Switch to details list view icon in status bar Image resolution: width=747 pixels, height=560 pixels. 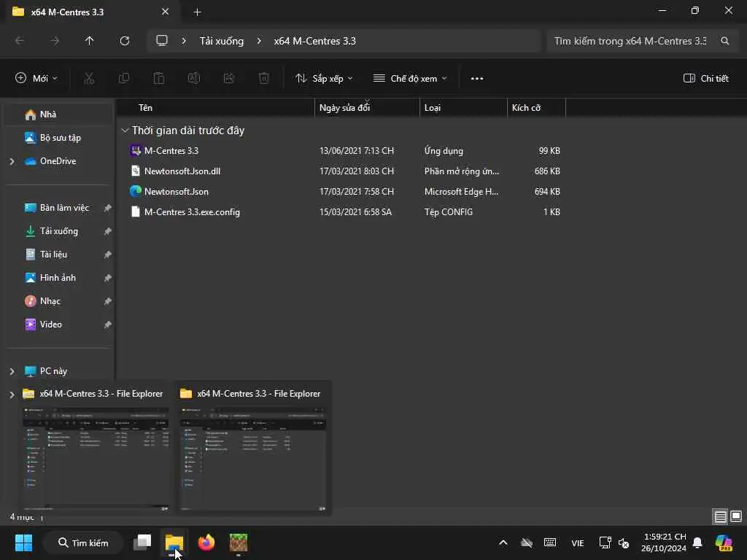(720, 516)
